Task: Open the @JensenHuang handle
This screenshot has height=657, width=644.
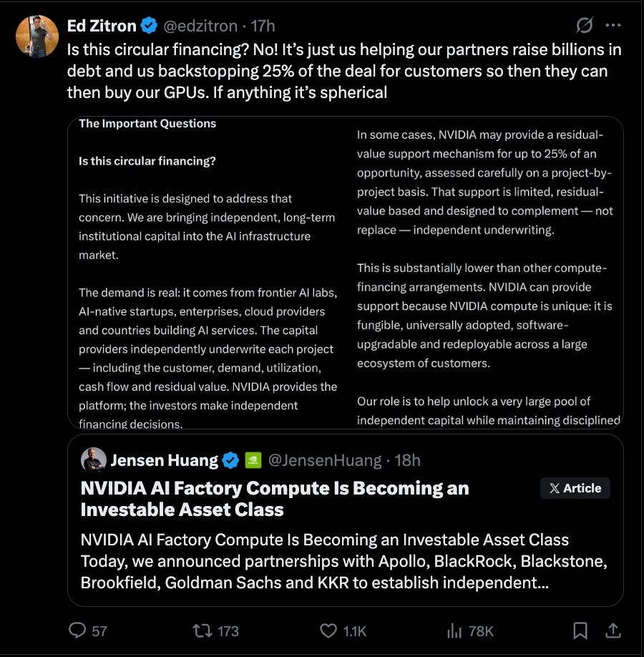Action: pyautogui.click(x=325, y=460)
